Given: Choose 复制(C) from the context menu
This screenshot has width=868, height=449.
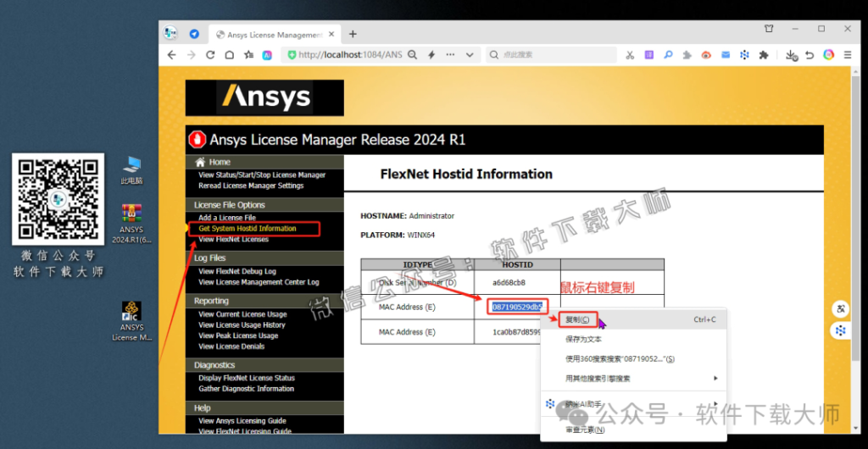Looking at the screenshot, I should coord(633,319).
